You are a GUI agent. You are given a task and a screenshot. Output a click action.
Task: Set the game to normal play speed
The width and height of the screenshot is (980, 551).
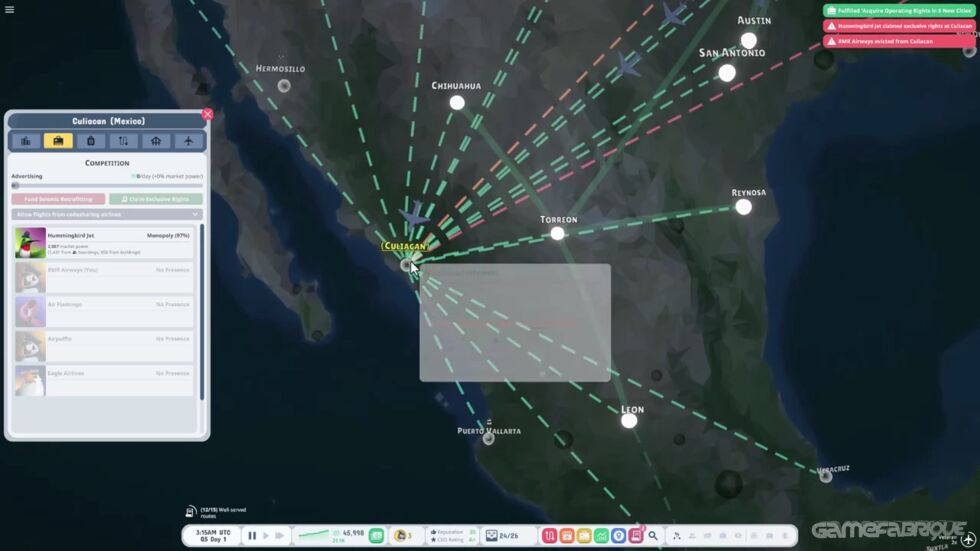pyautogui.click(x=266, y=535)
